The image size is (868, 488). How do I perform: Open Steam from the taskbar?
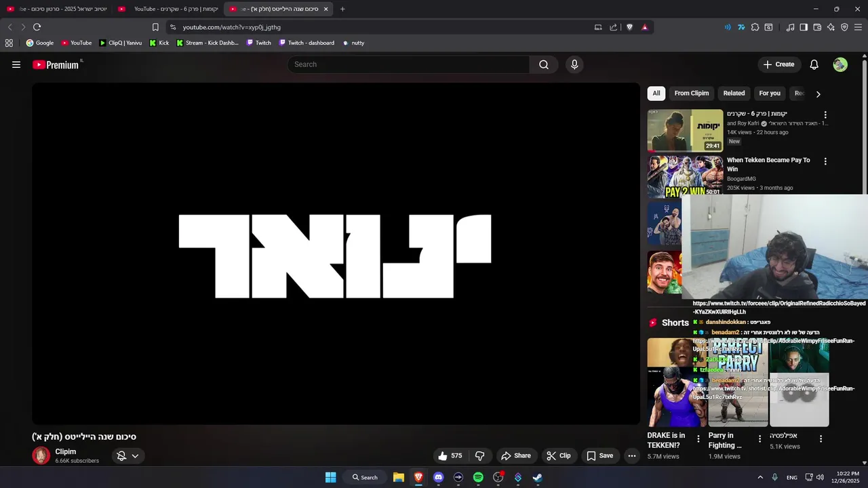click(538, 477)
